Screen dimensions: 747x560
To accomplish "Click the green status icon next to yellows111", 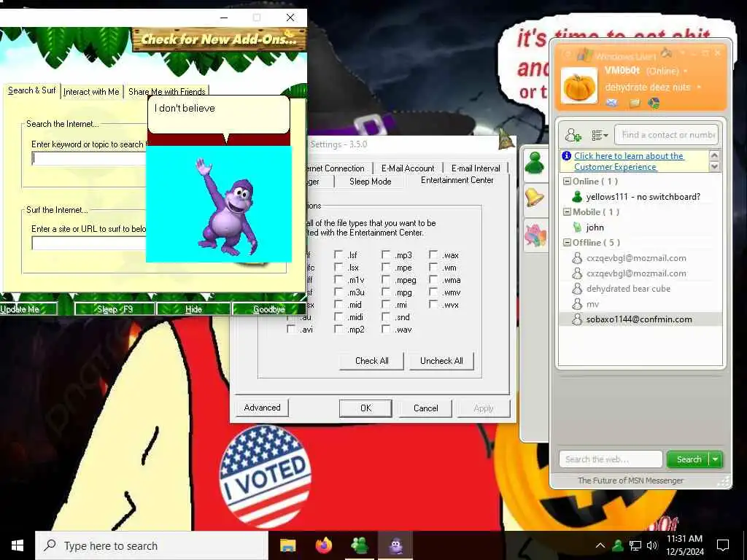I will 577,197.
